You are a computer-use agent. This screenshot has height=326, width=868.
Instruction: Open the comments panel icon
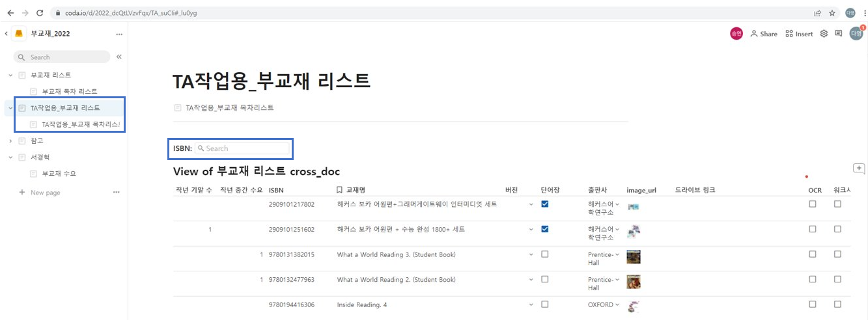838,34
